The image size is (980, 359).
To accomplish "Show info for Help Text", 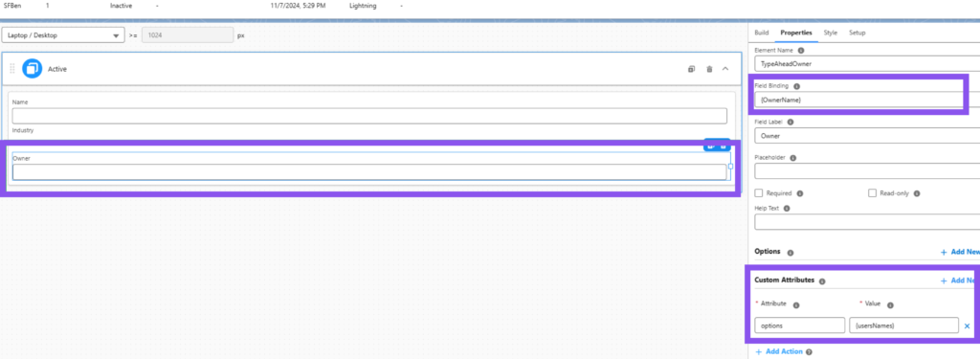I will click(x=787, y=209).
